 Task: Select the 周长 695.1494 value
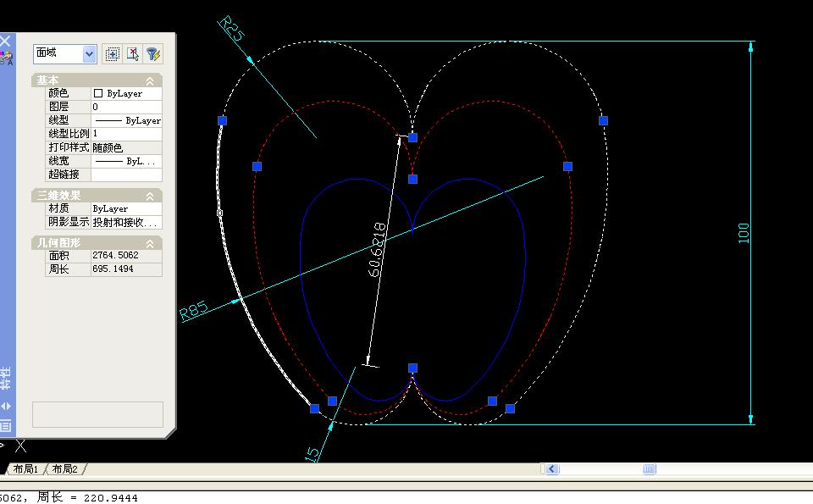point(126,269)
